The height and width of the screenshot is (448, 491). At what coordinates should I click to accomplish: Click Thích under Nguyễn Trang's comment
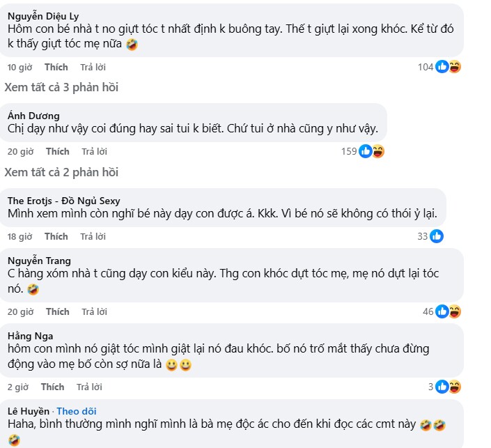pos(58,311)
